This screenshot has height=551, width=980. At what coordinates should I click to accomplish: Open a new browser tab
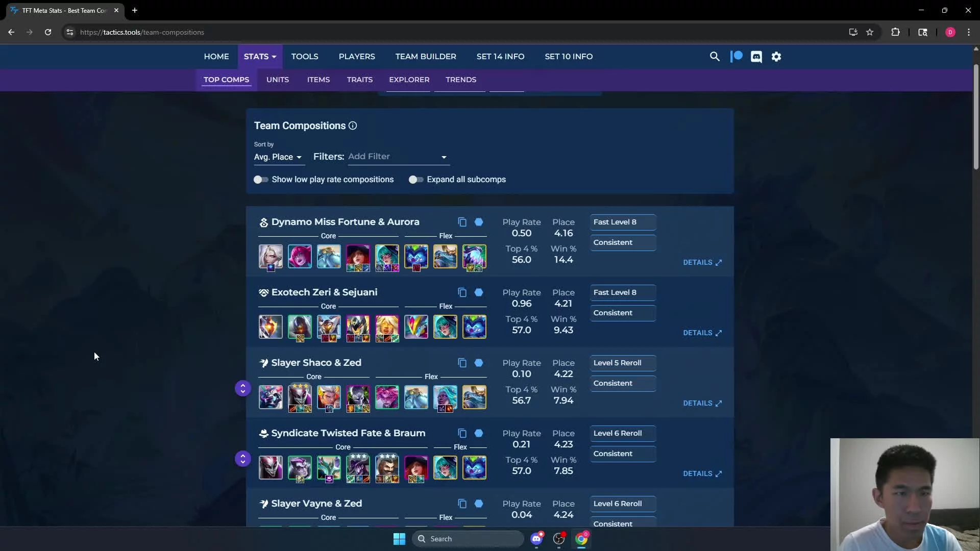[135, 10]
